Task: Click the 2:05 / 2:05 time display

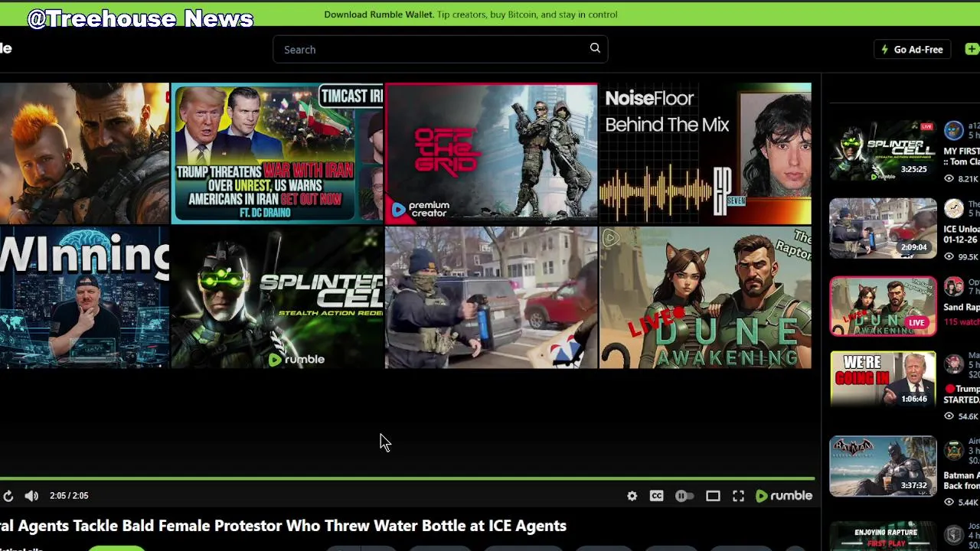Action: (69, 496)
